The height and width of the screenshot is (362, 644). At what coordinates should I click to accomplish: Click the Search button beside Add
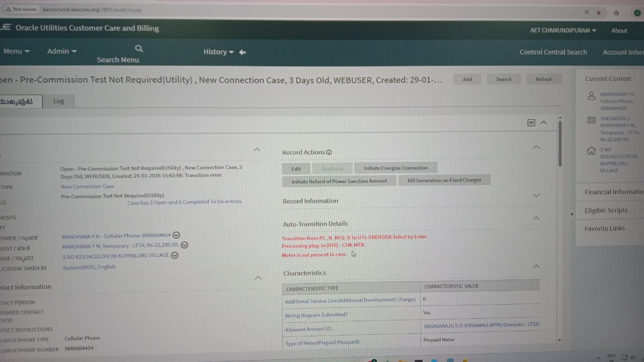504,79
